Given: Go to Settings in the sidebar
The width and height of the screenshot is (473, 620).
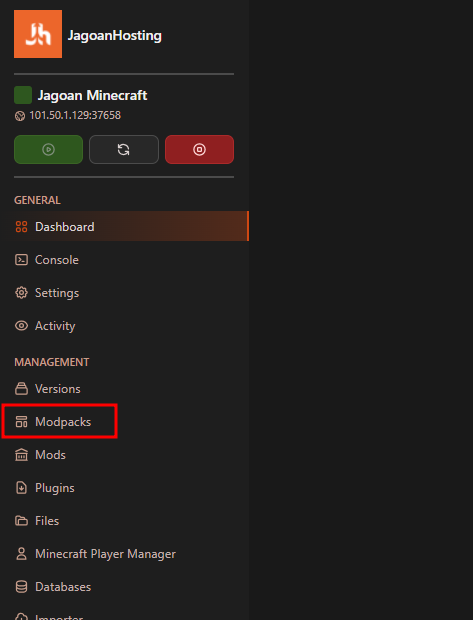Looking at the screenshot, I should pos(57,293).
